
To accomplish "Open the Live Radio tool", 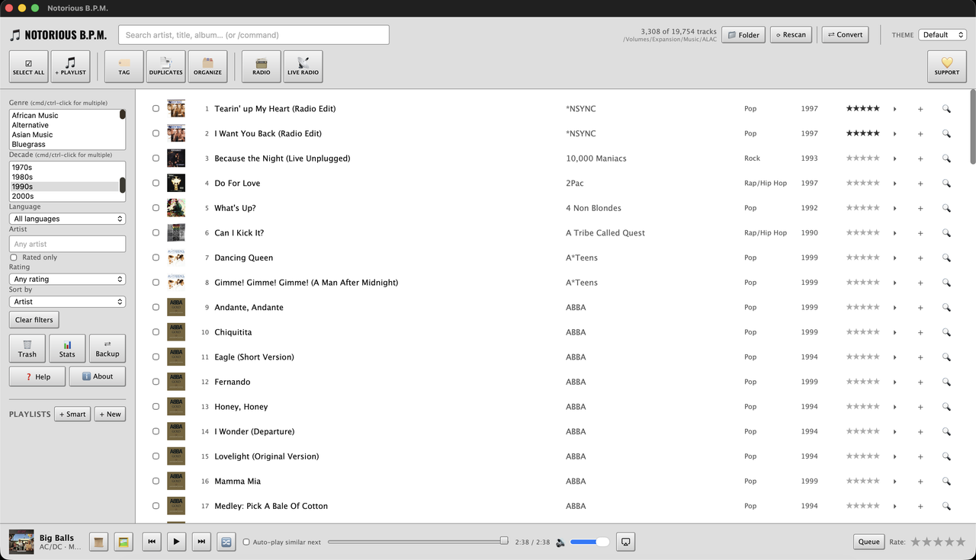I will point(303,66).
